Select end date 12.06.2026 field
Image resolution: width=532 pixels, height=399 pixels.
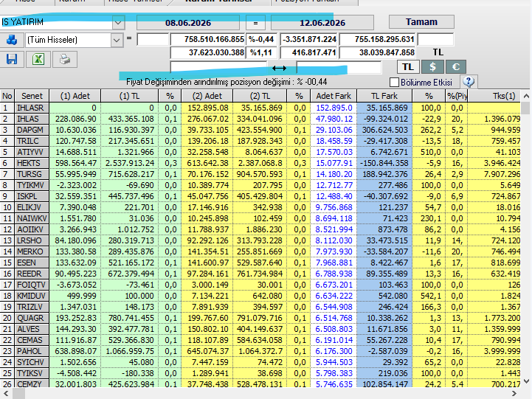[x=322, y=23]
